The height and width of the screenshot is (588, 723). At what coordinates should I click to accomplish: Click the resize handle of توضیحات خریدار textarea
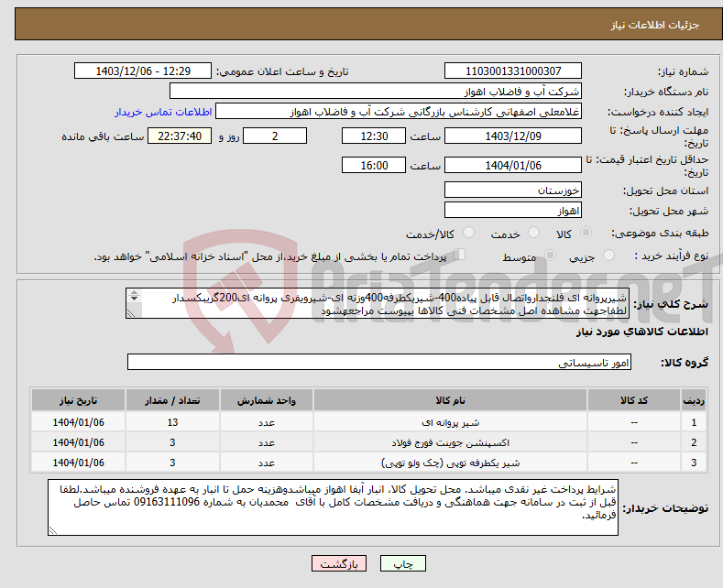click(x=53, y=530)
